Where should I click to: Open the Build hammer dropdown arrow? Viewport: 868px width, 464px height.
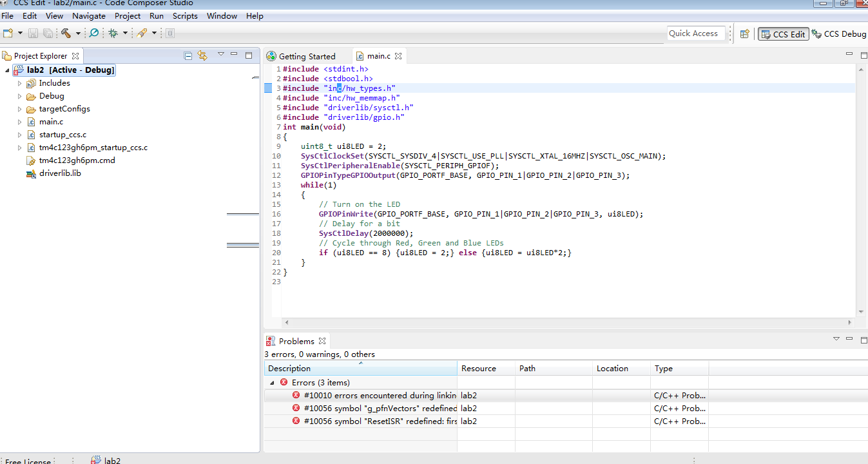pos(79,33)
